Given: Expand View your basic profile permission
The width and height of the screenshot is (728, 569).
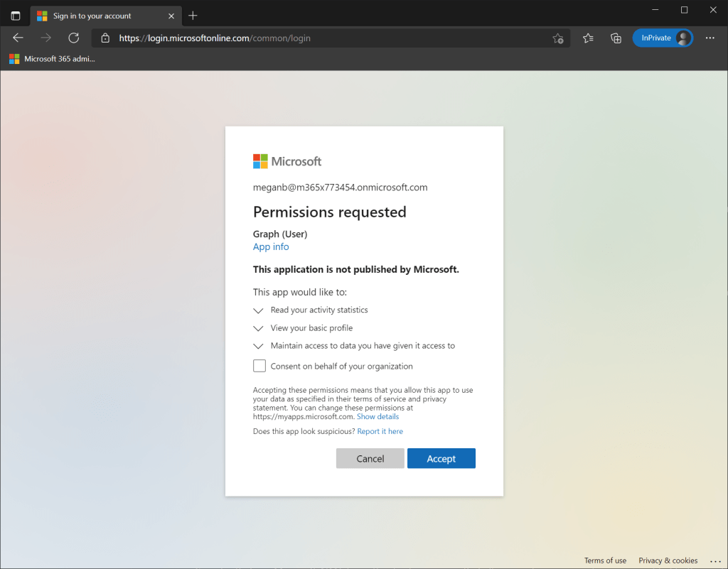Looking at the screenshot, I should pos(259,328).
